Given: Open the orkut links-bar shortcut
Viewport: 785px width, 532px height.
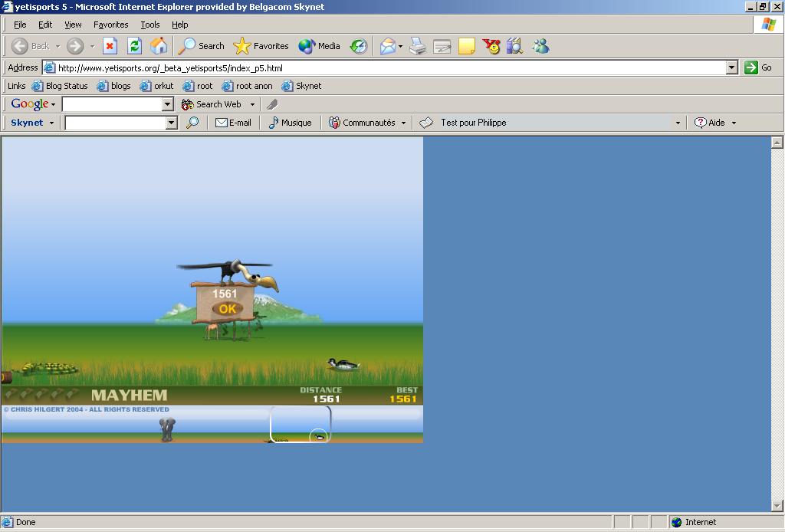Looking at the screenshot, I should pyautogui.click(x=156, y=86).
